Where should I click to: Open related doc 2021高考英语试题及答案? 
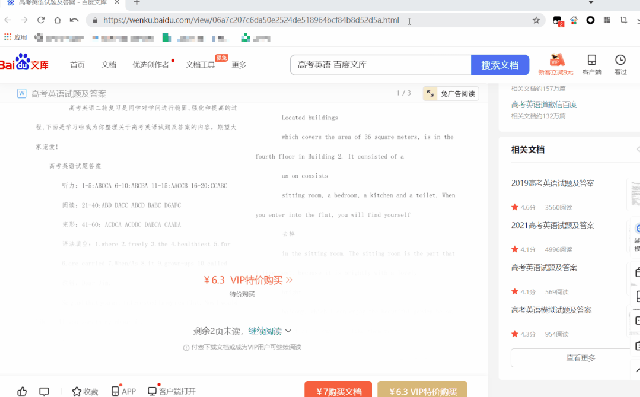pos(552,225)
